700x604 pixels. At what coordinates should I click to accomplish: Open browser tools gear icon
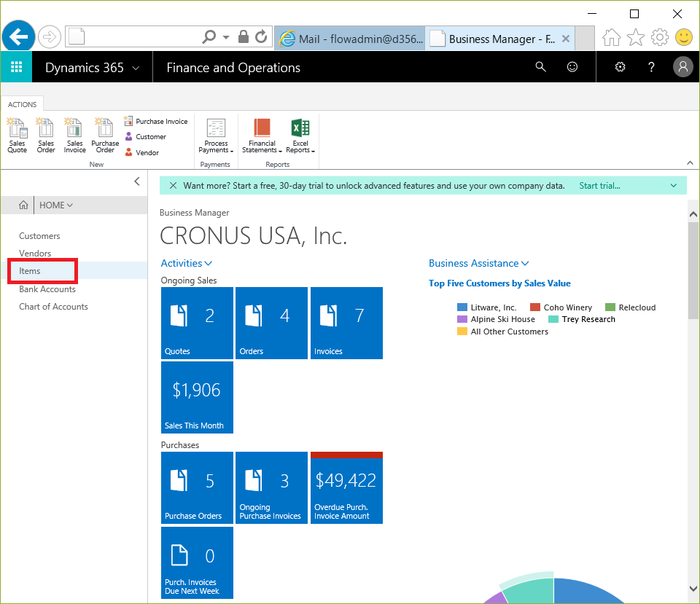coord(659,37)
